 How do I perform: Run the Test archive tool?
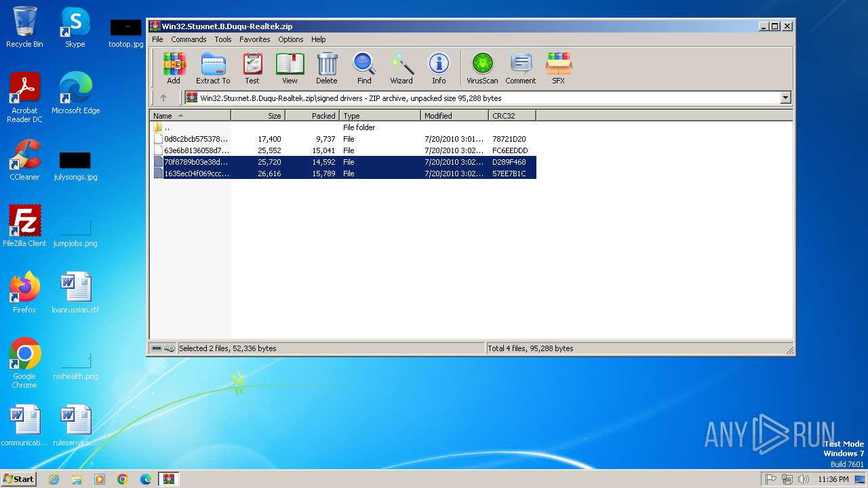coord(252,68)
